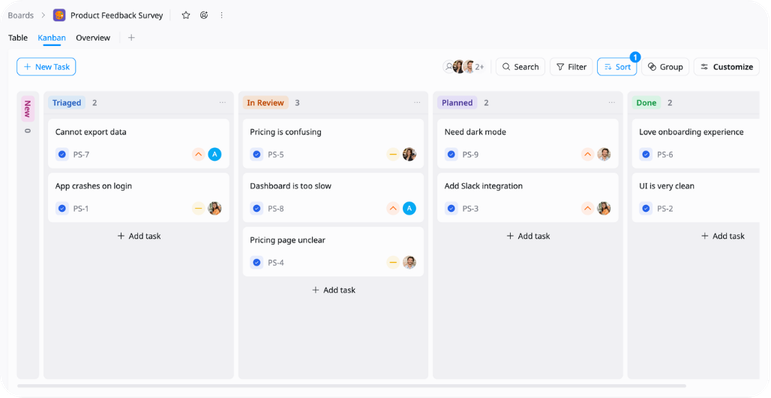771x398 pixels.
Task: Open the Love onboarding experience card
Action: 696,143
